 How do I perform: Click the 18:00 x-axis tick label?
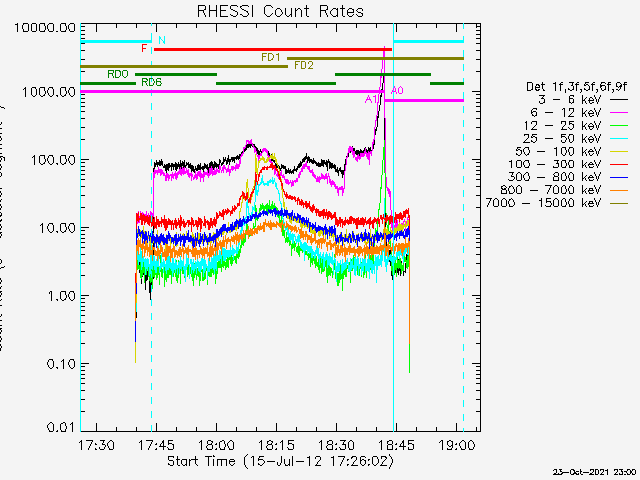pyautogui.click(x=216, y=445)
